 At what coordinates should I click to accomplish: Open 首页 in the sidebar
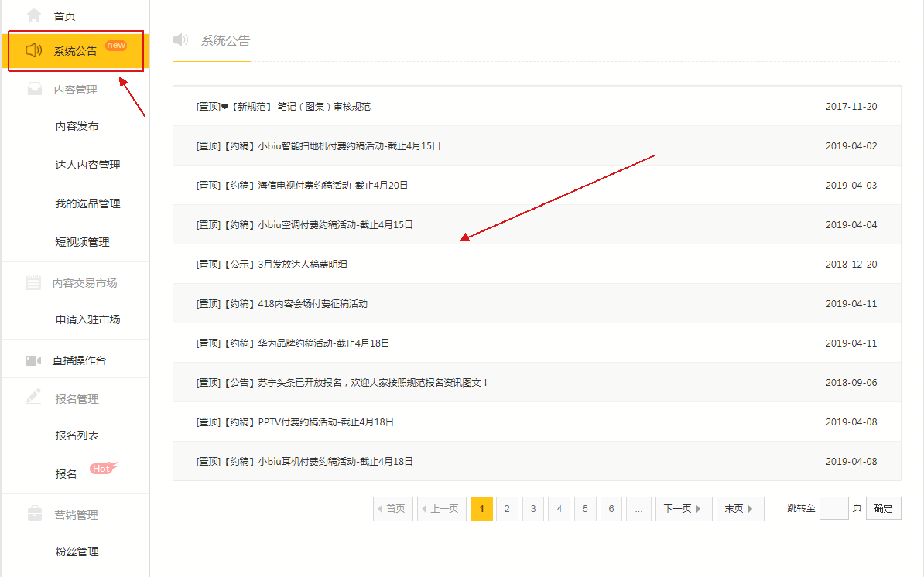(64, 16)
